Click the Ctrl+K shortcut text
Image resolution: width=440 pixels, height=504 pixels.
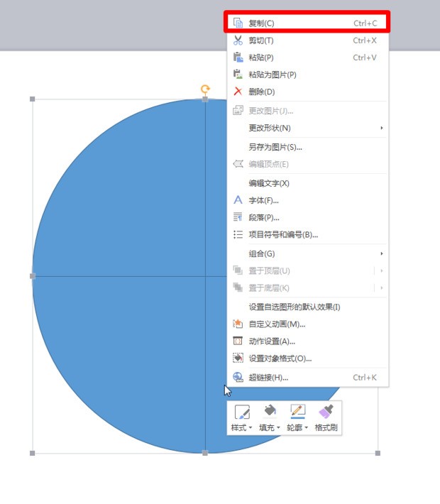pyautogui.click(x=365, y=378)
